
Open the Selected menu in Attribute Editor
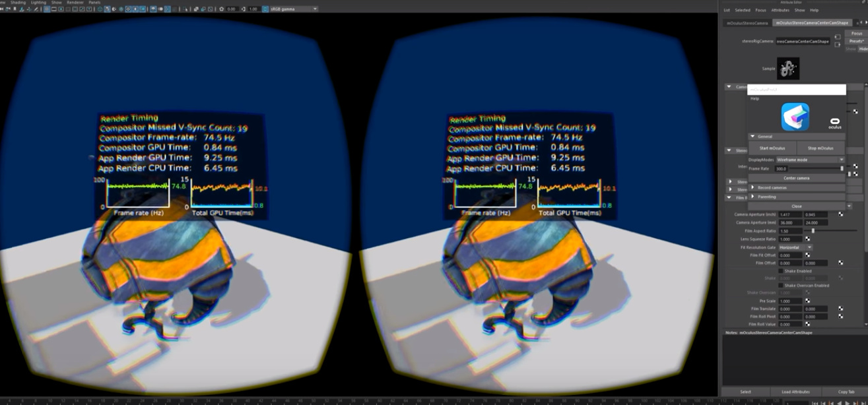pos(743,10)
